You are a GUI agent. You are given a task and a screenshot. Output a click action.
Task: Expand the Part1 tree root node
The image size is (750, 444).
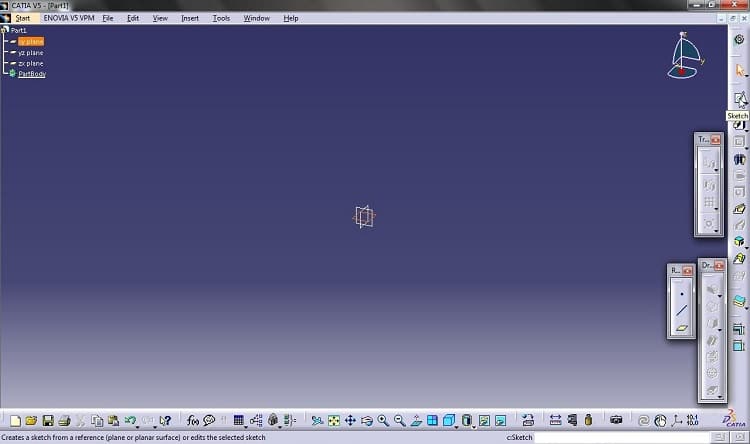tap(6, 30)
